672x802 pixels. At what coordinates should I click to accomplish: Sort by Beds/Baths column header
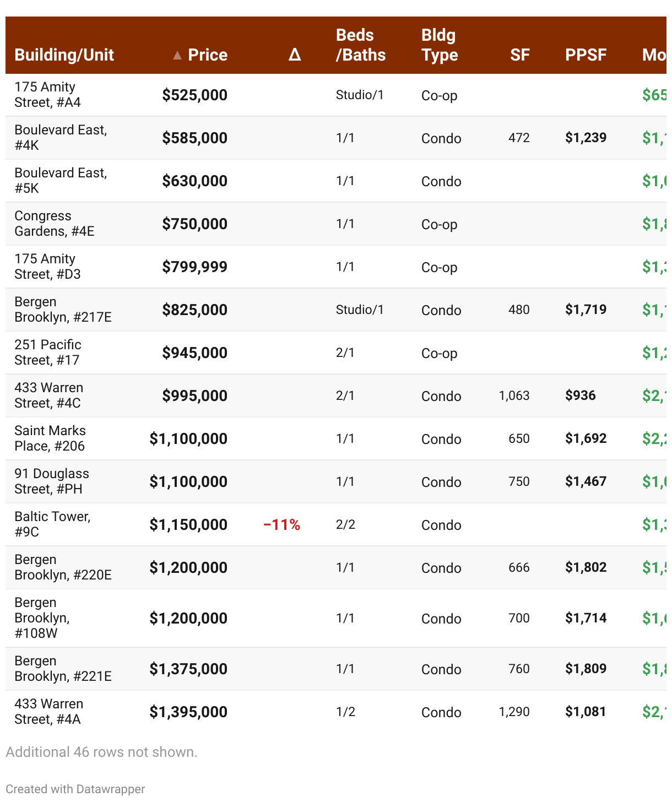(361, 45)
